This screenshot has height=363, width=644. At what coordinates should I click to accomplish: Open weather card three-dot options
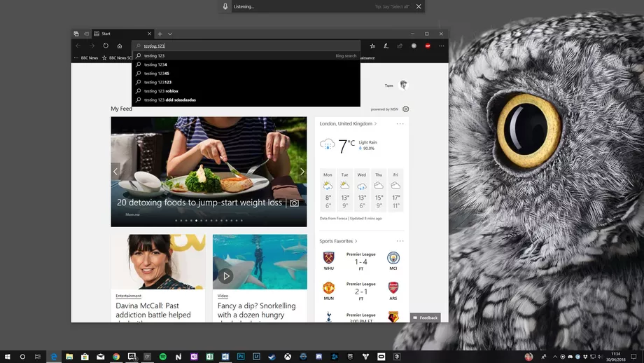pos(400,123)
